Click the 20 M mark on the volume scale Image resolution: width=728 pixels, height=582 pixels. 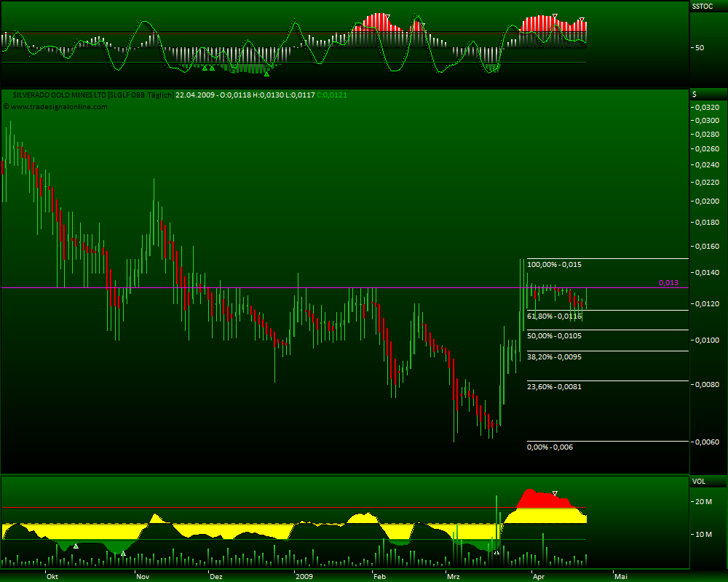tap(705, 502)
